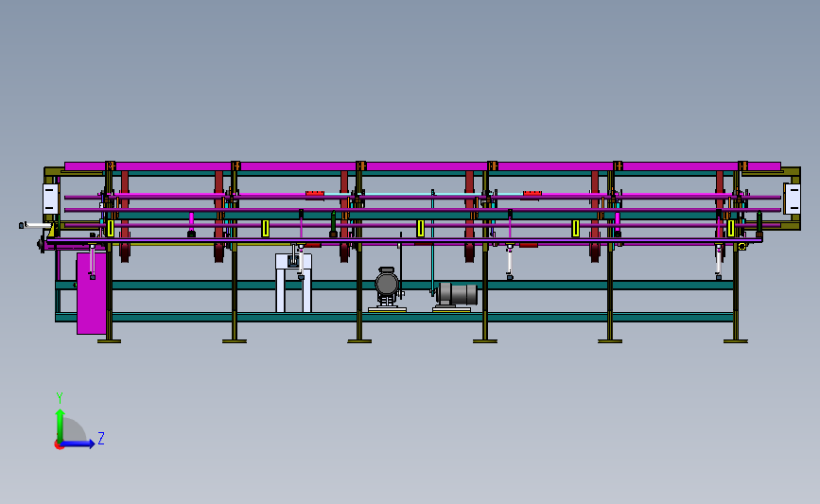Select the yellow ring at the right end of the rail
Image resolution: width=820 pixels, height=504 pixels.
coord(741,246)
